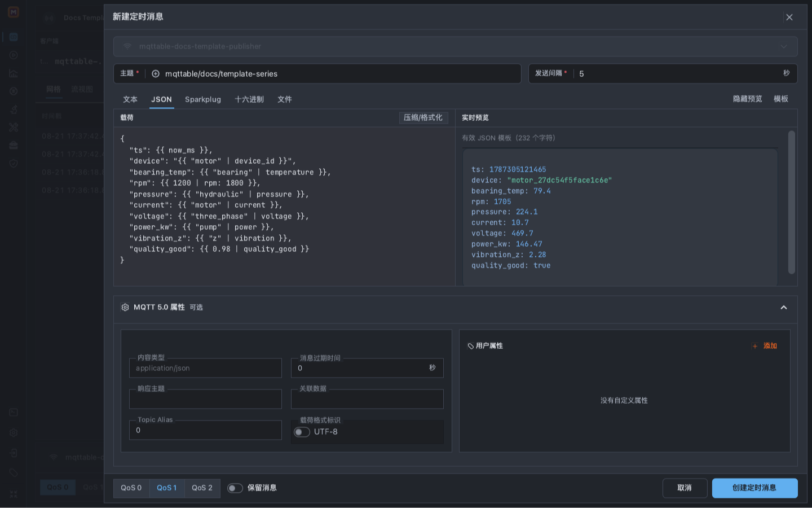Click 创建定时消息 to create message

coord(754,488)
